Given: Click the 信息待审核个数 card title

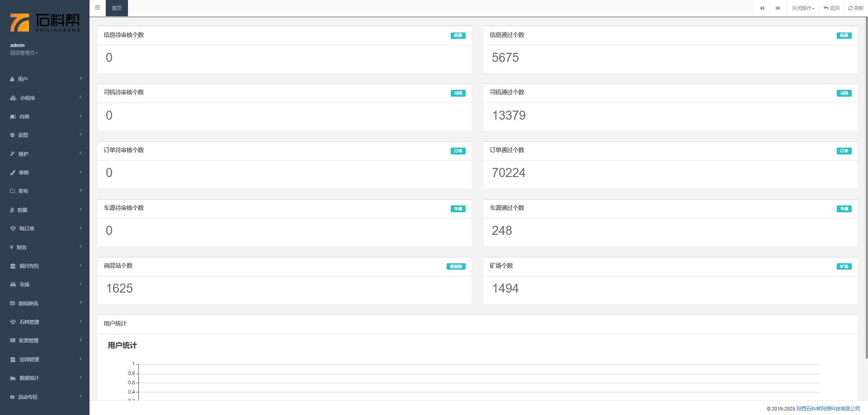Looking at the screenshot, I should (124, 35).
